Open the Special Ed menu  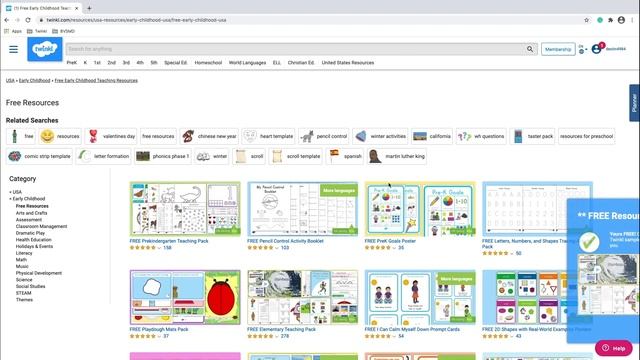click(176, 63)
